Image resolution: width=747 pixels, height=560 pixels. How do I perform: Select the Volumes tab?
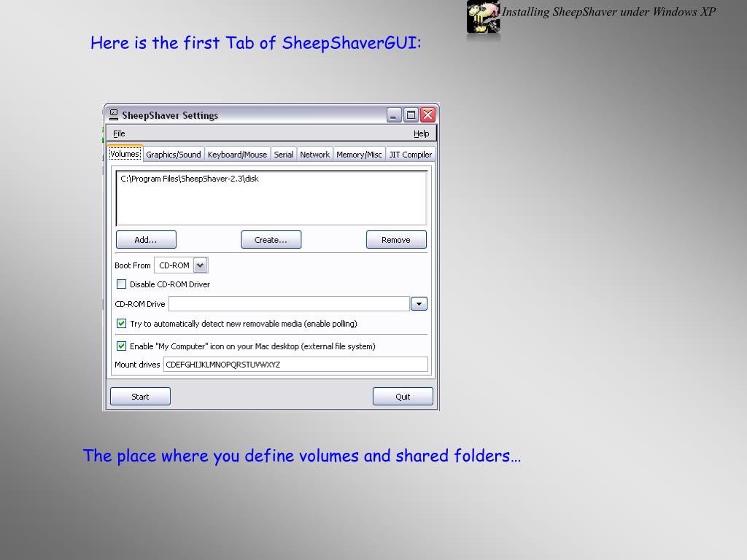point(125,154)
